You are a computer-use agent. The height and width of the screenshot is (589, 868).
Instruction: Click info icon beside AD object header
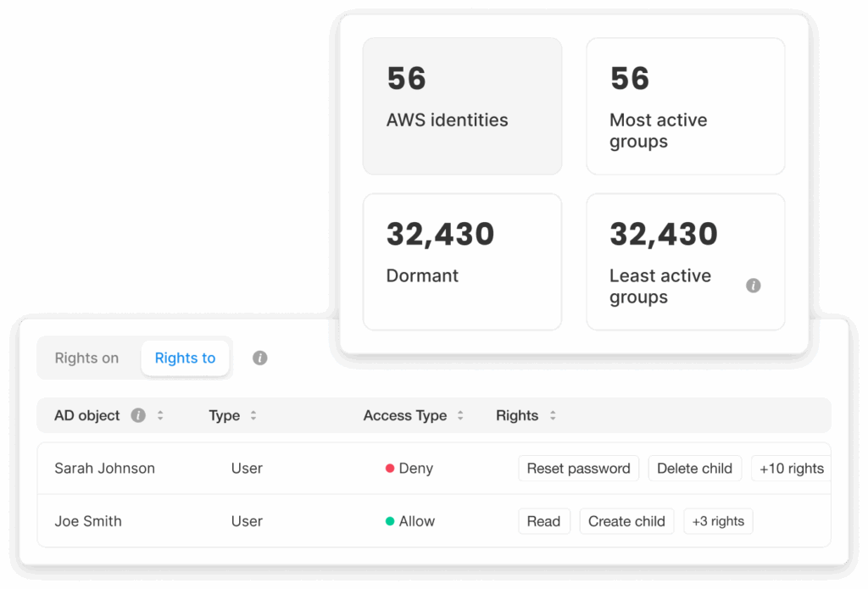pyautogui.click(x=138, y=415)
